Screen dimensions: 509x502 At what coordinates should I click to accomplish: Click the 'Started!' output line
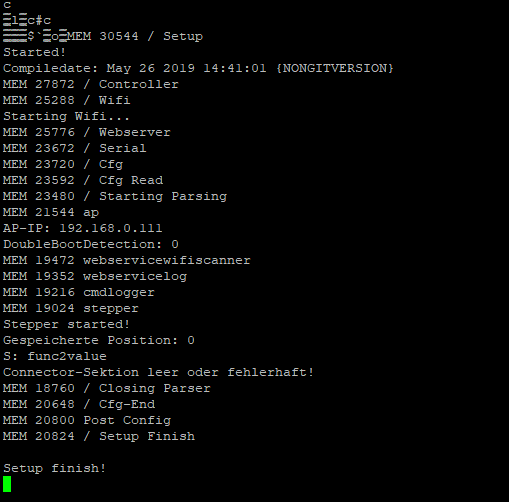(34, 52)
